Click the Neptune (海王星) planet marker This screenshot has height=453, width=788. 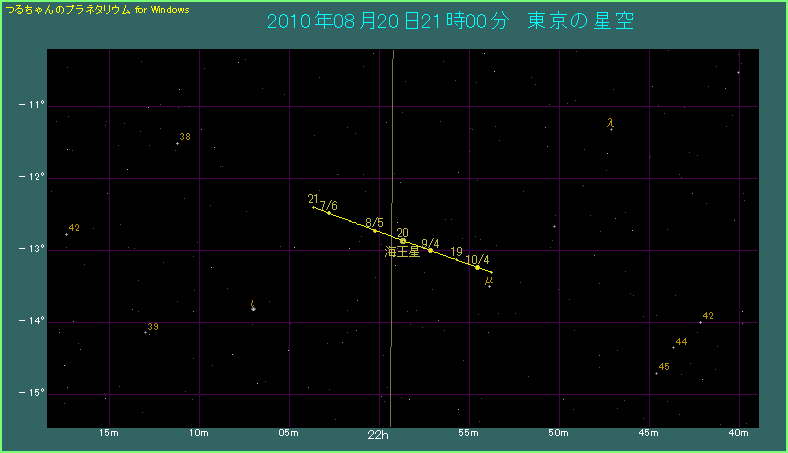[x=403, y=241]
